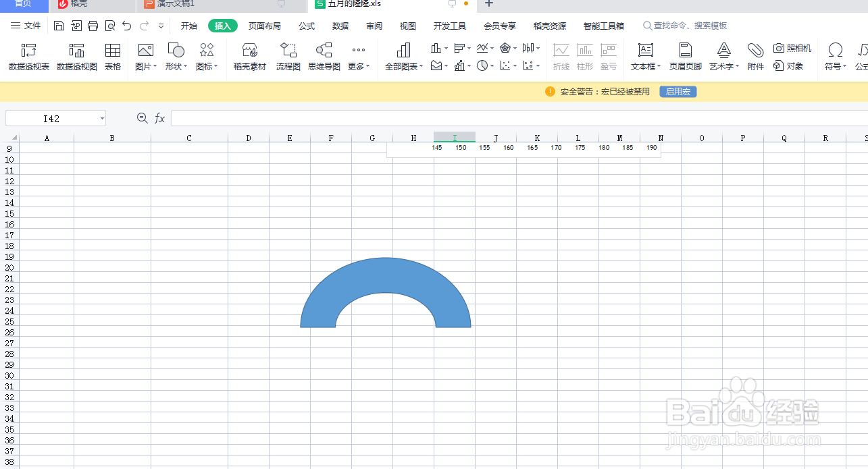This screenshot has width=868, height=469.
Task: Click the 盈亏 sparkline icon
Action: 609,57
